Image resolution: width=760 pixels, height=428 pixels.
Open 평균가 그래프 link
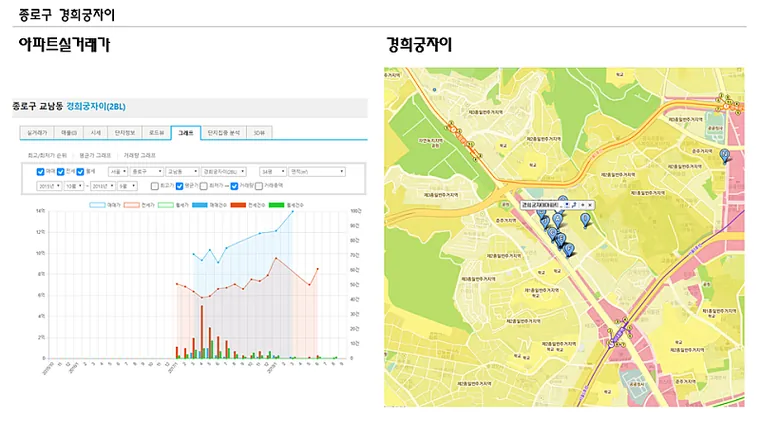click(x=95, y=156)
